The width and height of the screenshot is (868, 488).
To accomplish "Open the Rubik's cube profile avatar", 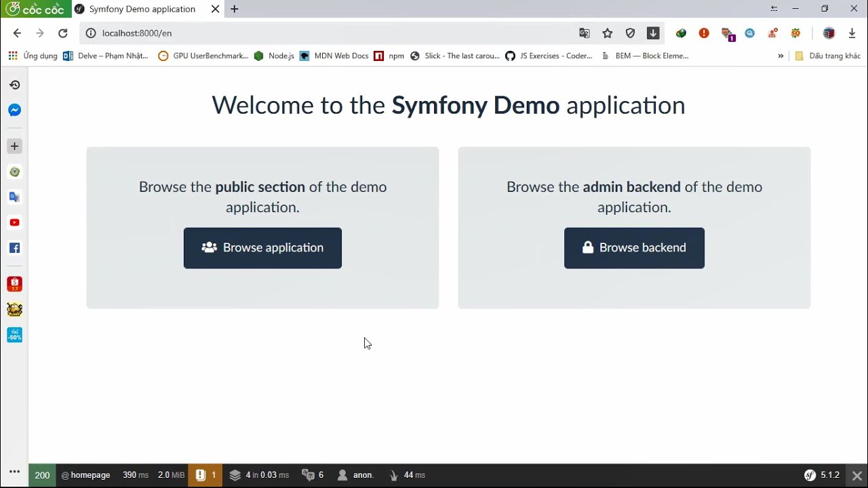I will (829, 33).
